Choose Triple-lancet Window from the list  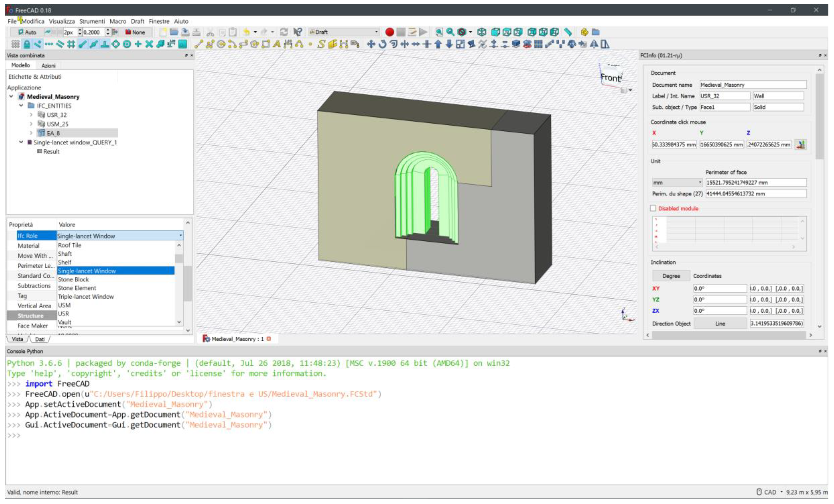coord(86,297)
